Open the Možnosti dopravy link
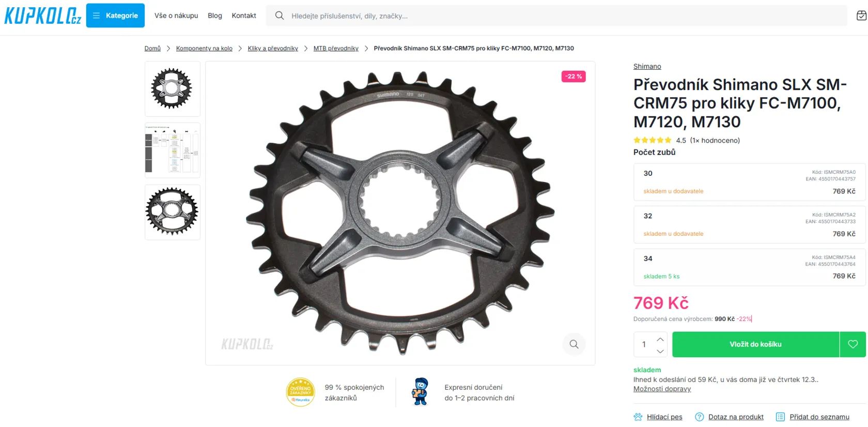Screen dimensions: 868x427 662,389
